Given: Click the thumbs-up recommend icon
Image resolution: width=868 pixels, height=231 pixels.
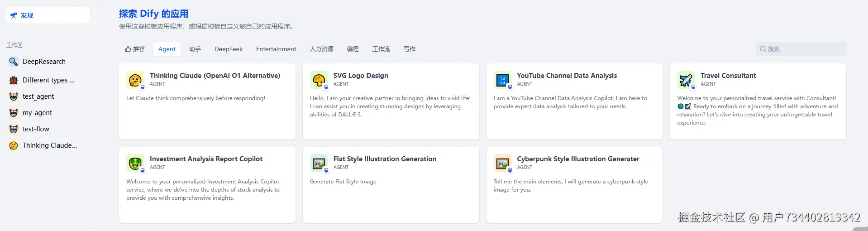Looking at the screenshot, I should tap(128, 49).
